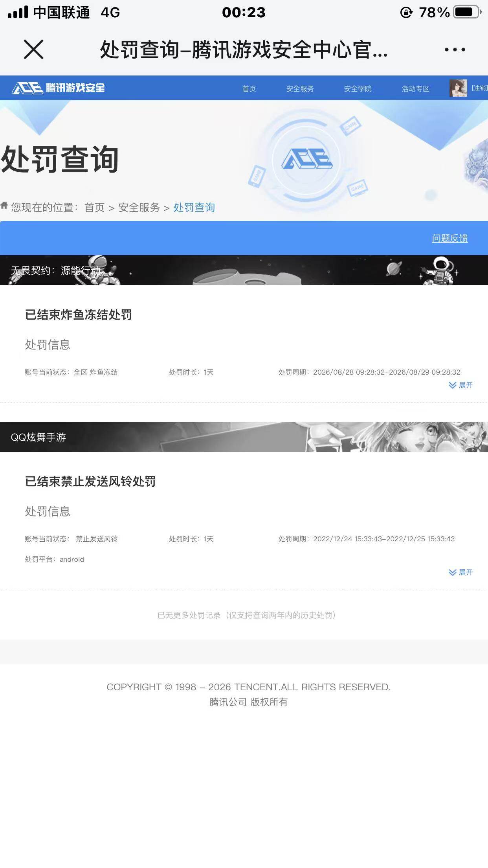The height and width of the screenshot is (868, 488).
Task: Tap the cellular signal bars icon
Action: pos(18,12)
